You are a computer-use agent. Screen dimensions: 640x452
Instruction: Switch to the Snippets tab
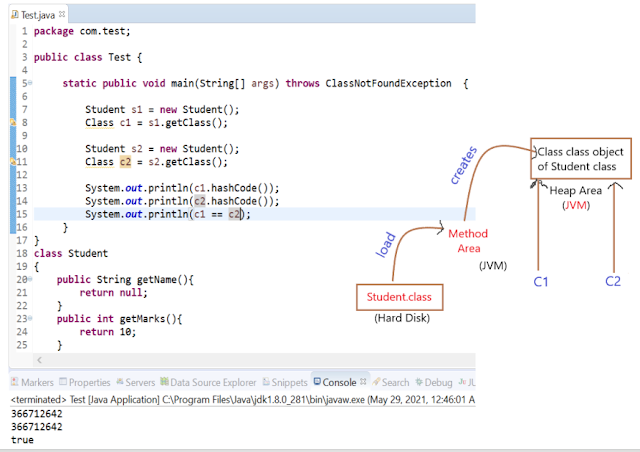285,382
